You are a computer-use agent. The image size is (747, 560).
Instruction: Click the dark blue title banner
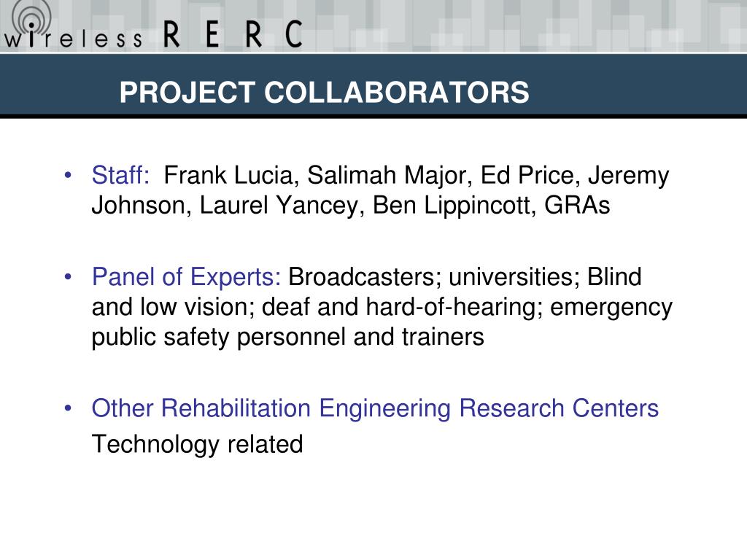(x=373, y=86)
